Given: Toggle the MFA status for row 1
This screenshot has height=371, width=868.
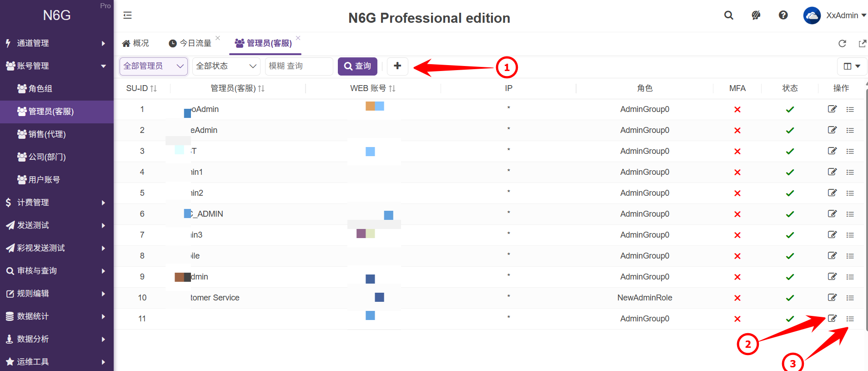Looking at the screenshot, I should (x=737, y=110).
